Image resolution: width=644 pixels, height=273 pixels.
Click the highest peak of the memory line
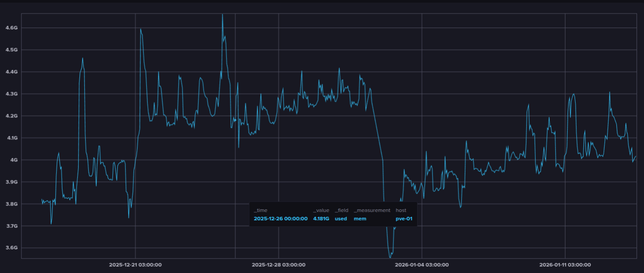click(222, 15)
